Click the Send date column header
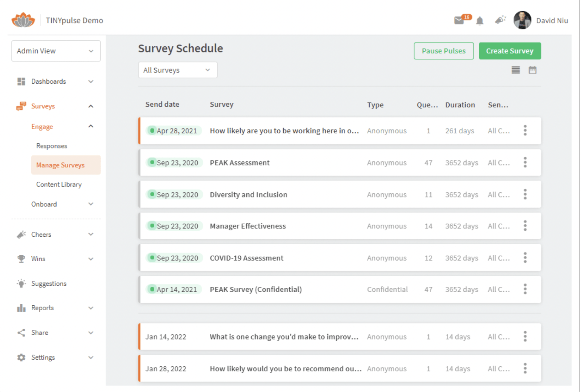This screenshot has height=392, width=581. click(x=162, y=104)
